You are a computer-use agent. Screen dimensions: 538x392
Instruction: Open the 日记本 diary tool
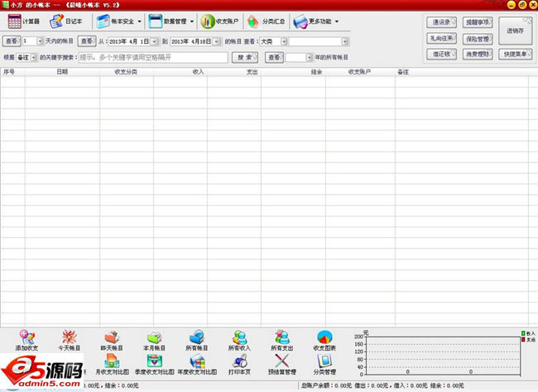[65, 22]
